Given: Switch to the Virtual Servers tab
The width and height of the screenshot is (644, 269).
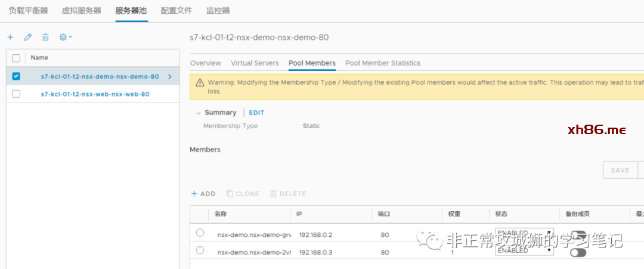Looking at the screenshot, I should pyautogui.click(x=255, y=63).
